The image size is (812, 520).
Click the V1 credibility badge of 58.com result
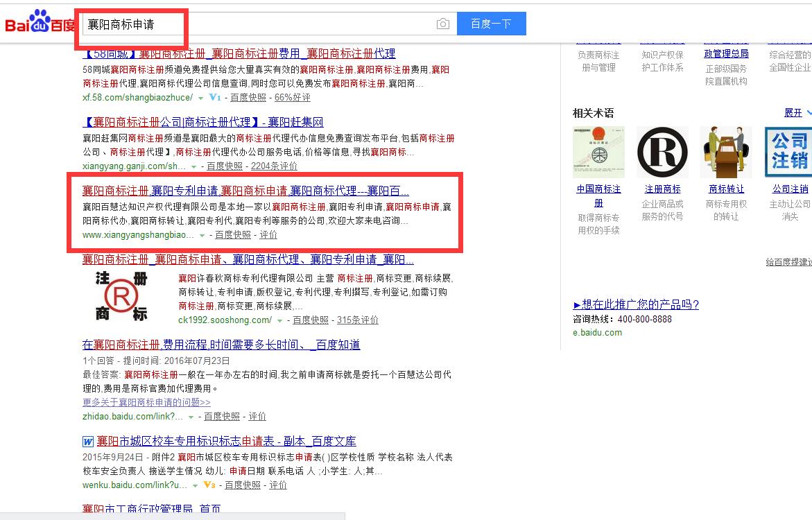pyautogui.click(x=215, y=97)
